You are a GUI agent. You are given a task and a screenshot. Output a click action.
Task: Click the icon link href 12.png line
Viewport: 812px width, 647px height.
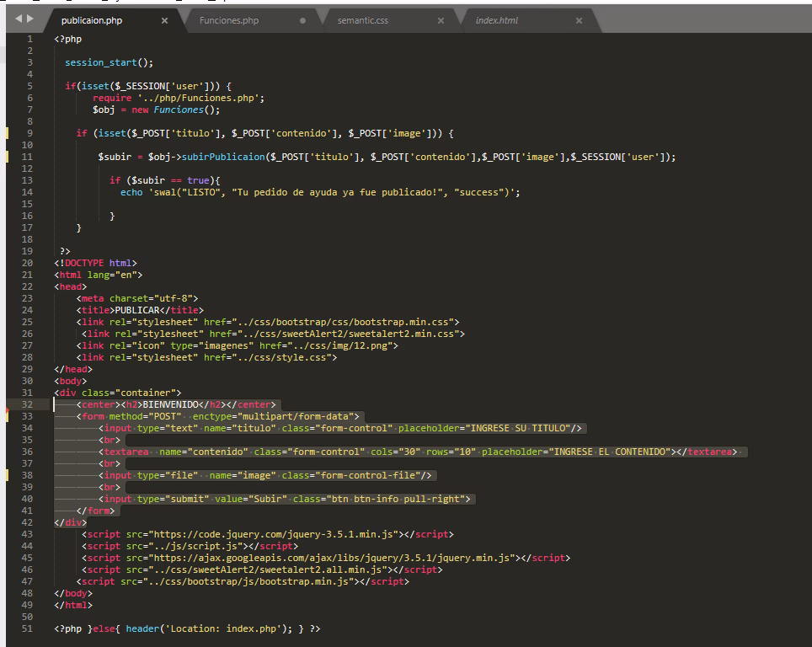coord(238,345)
